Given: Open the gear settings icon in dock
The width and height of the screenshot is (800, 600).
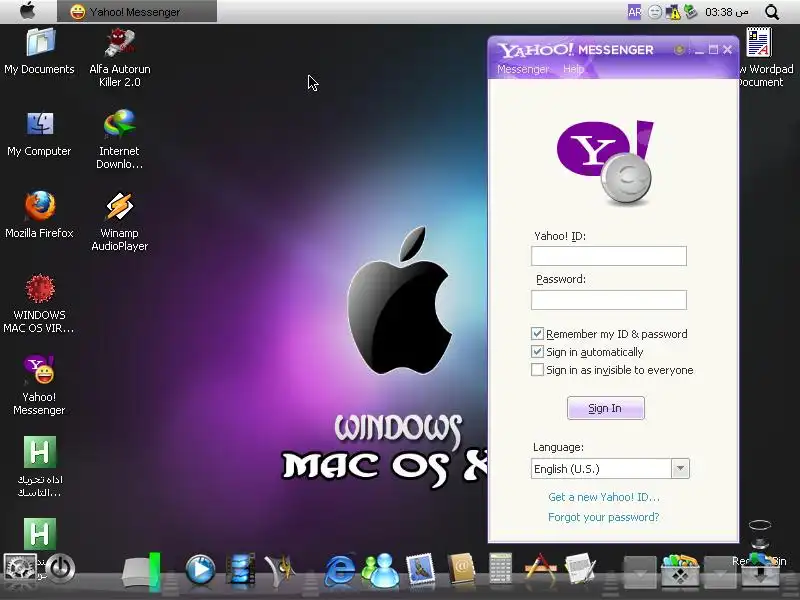Looking at the screenshot, I should tap(20, 568).
